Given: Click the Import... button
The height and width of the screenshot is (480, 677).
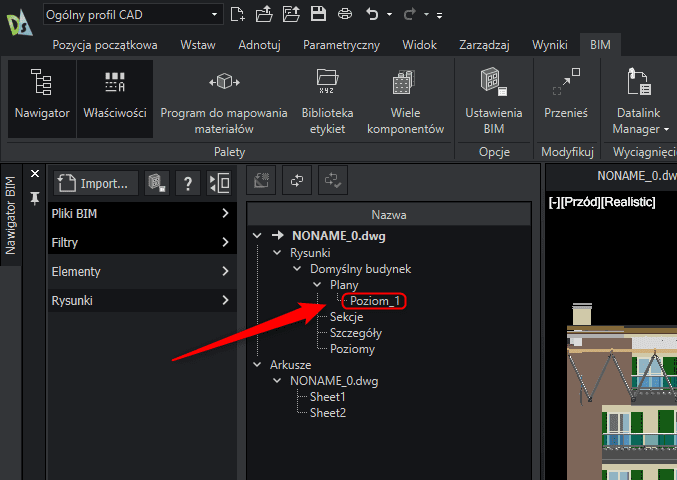Looking at the screenshot, I should [96, 183].
